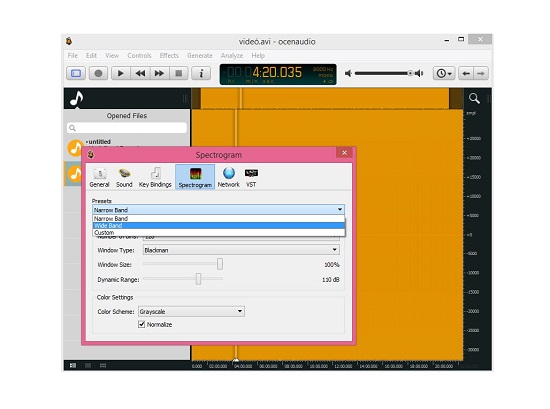This screenshot has height=409, width=550.
Task: Click the Record button in toolbar
Action: click(x=98, y=73)
